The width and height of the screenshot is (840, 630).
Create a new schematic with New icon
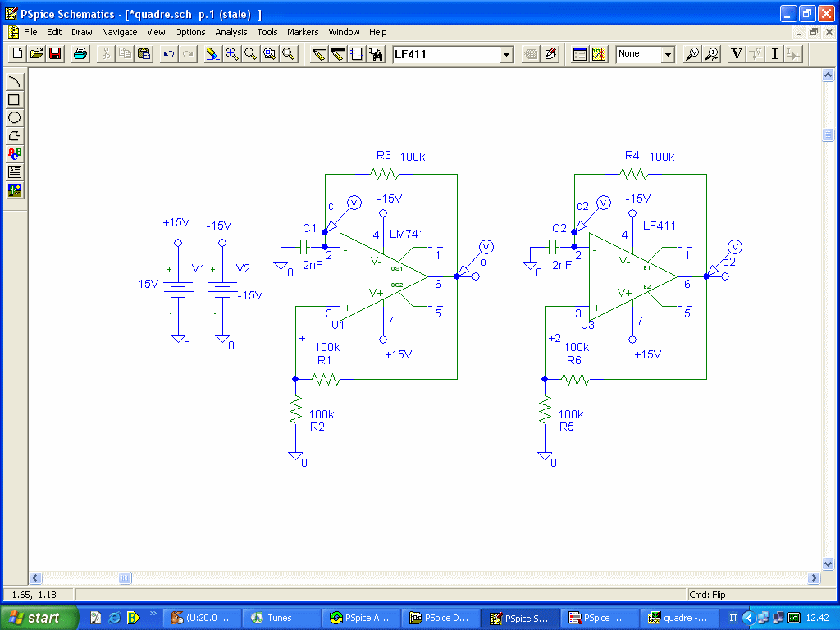pyautogui.click(x=18, y=53)
